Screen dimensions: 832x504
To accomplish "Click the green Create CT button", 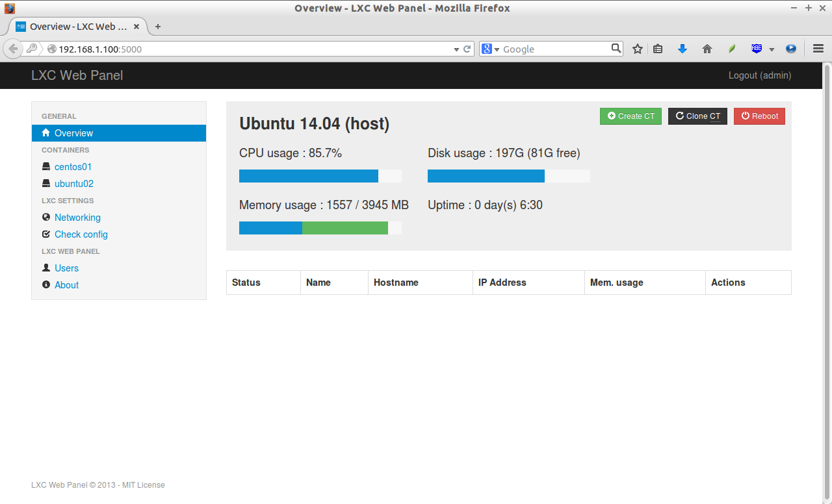I will click(630, 116).
